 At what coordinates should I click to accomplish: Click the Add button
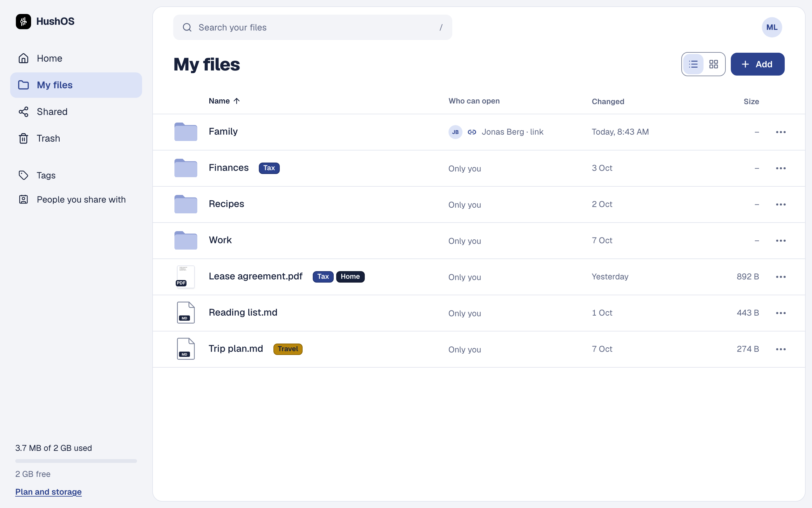757,64
